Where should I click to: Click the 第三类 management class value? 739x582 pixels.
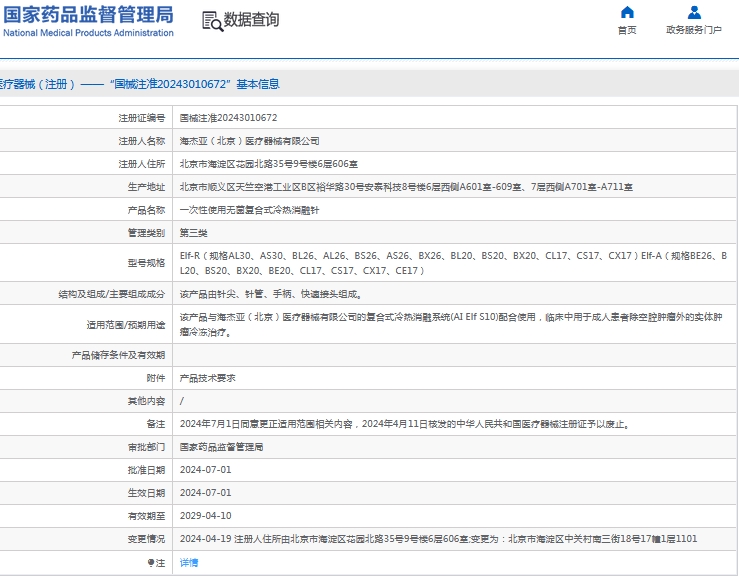[x=193, y=233]
